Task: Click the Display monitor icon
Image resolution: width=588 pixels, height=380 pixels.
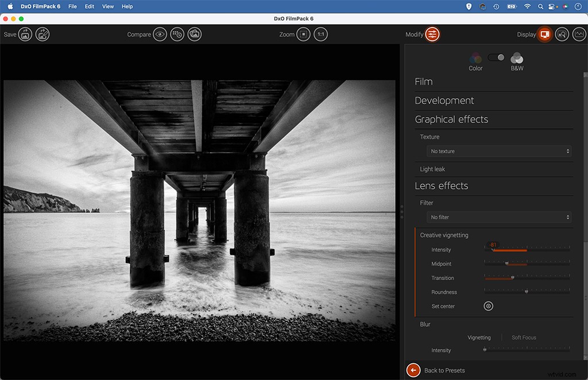Action: [544, 34]
